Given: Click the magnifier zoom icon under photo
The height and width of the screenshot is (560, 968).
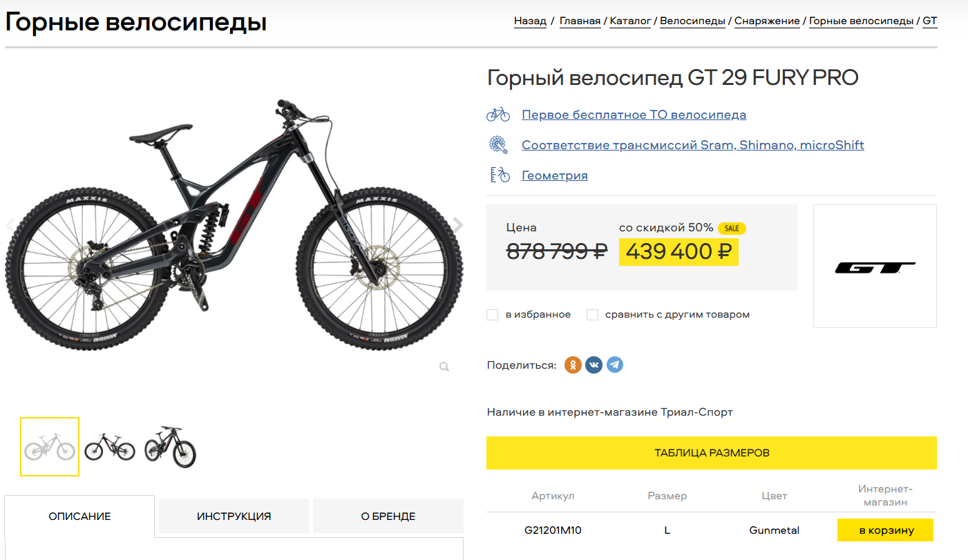Looking at the screenshot, I should [x=444, y=367].
